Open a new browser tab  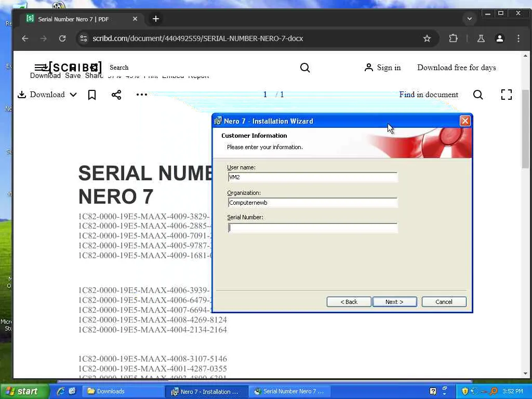(x=156, y=19)
